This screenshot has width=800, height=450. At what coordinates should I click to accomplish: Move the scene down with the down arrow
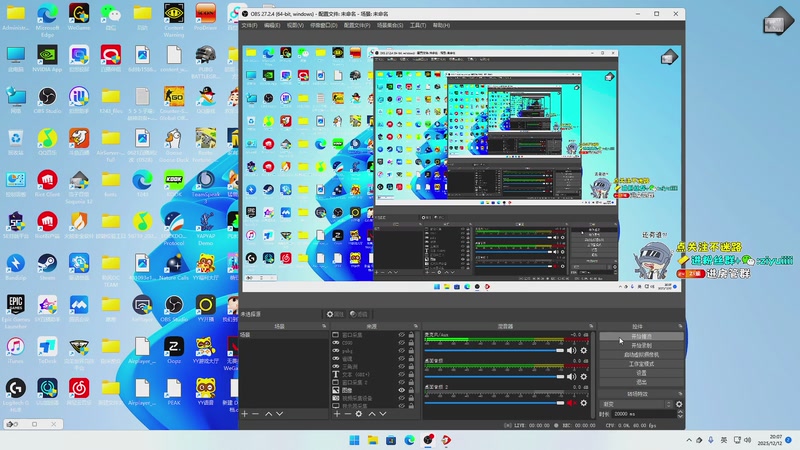tap(280, 414)
